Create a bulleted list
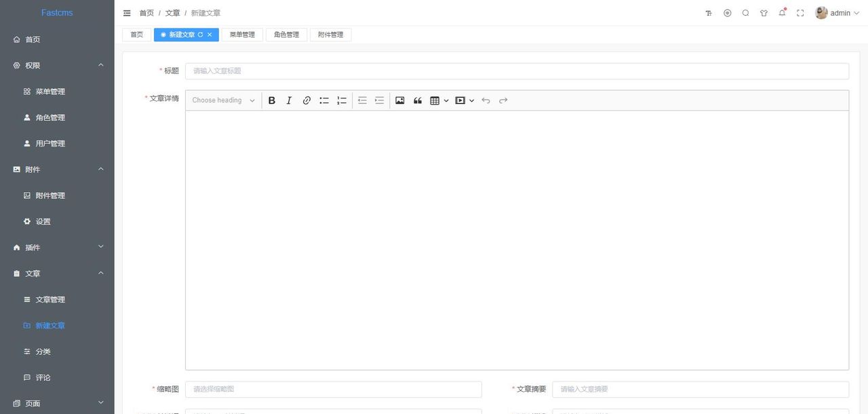The image size is (868, 414). click(x=324, y=100)
